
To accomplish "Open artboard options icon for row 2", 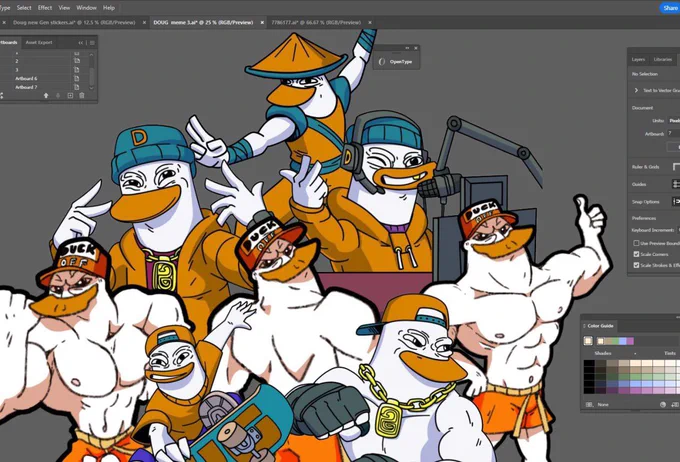I will pos(77,61).
